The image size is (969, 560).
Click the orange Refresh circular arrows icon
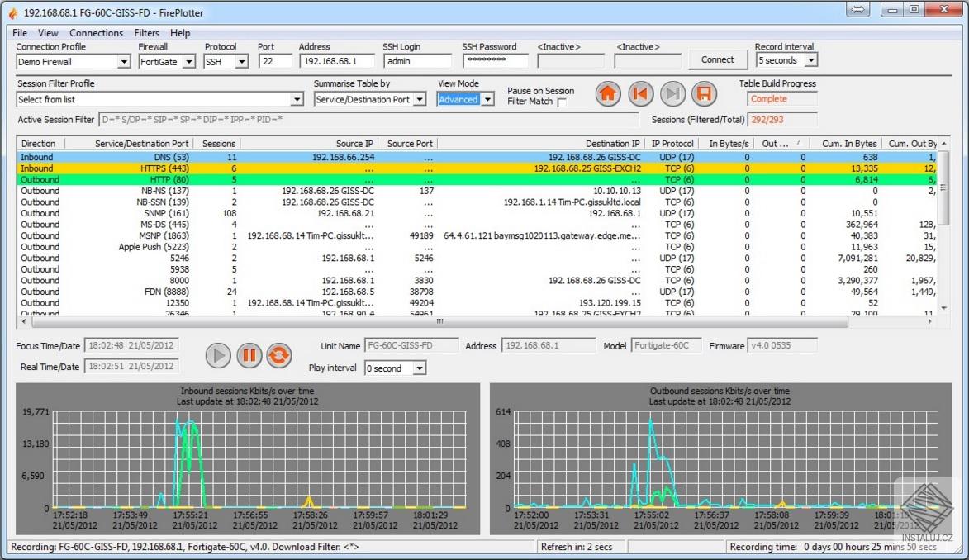point(279,355)
